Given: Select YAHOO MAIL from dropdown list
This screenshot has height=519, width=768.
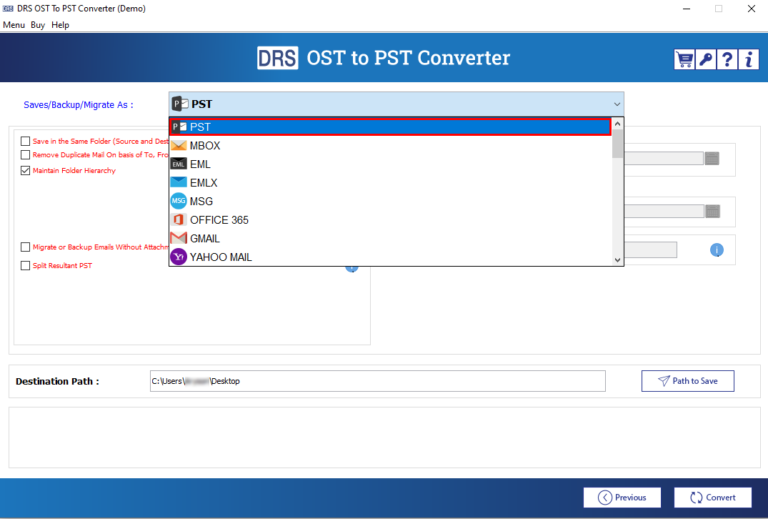Looking at the screenshot, I should click(x=220, y=257).
